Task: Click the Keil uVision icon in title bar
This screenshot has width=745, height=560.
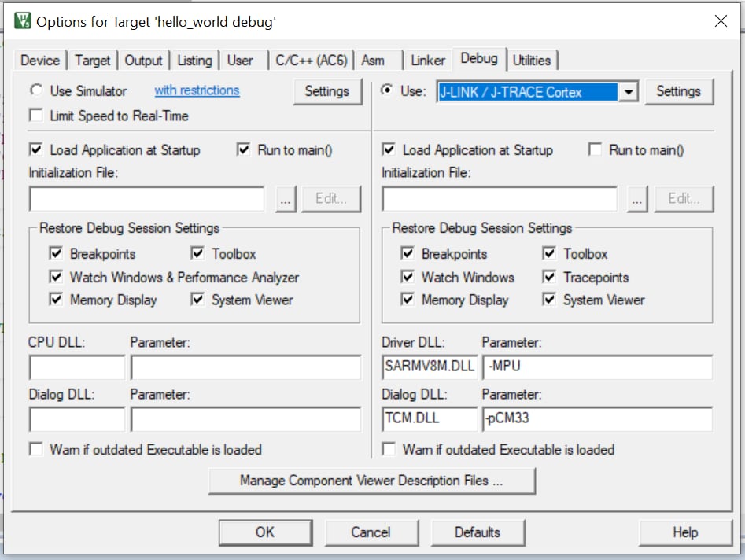Action: (x=23, y=21)
